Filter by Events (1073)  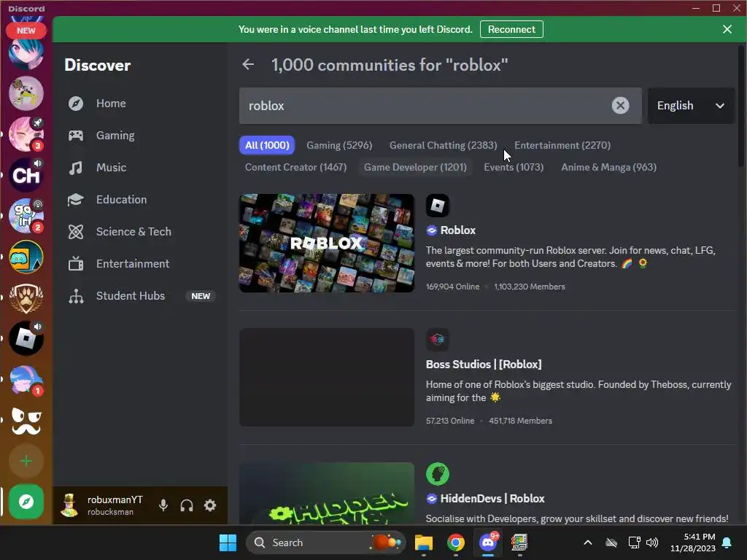point(514,167)
